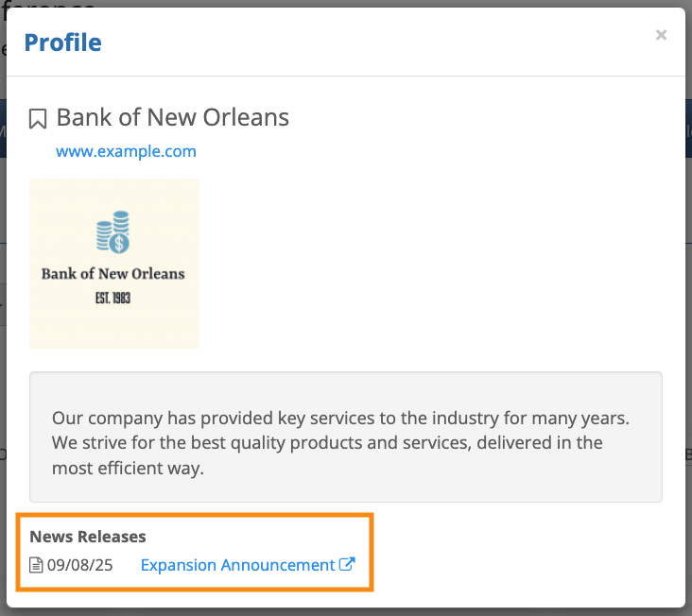
Task: Click the words 'most efficient way' in description
Action: pyautogui.click(x=128, y=468)
